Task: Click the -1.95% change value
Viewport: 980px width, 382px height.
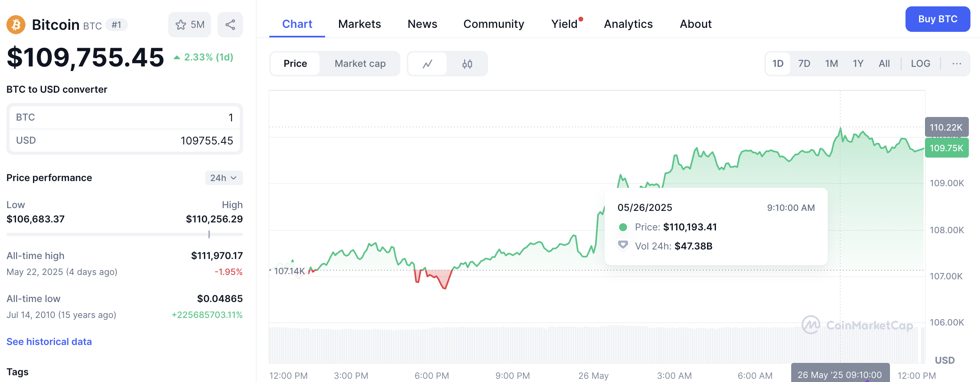Action: pos(229,272)
